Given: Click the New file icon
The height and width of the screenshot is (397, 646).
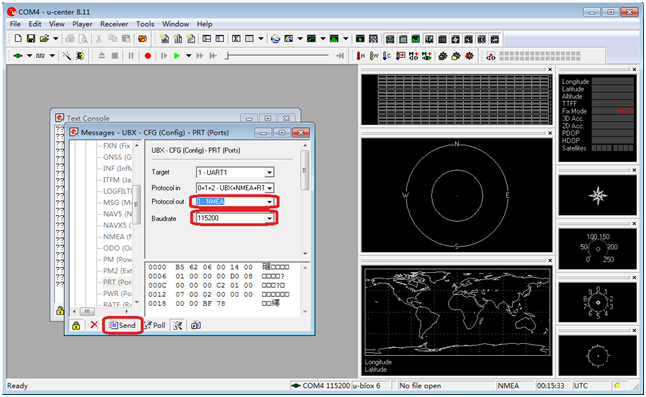Looking at the screenshot, I should coord(18,39).
